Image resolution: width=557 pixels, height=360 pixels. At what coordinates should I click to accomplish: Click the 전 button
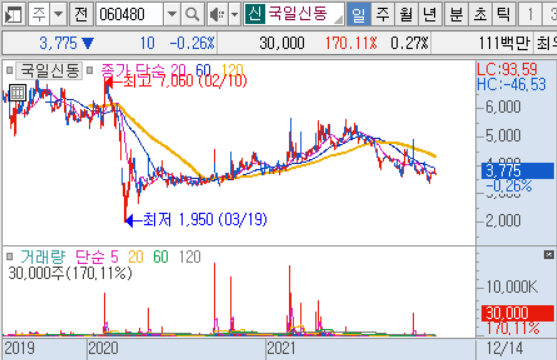click(81, 15)
